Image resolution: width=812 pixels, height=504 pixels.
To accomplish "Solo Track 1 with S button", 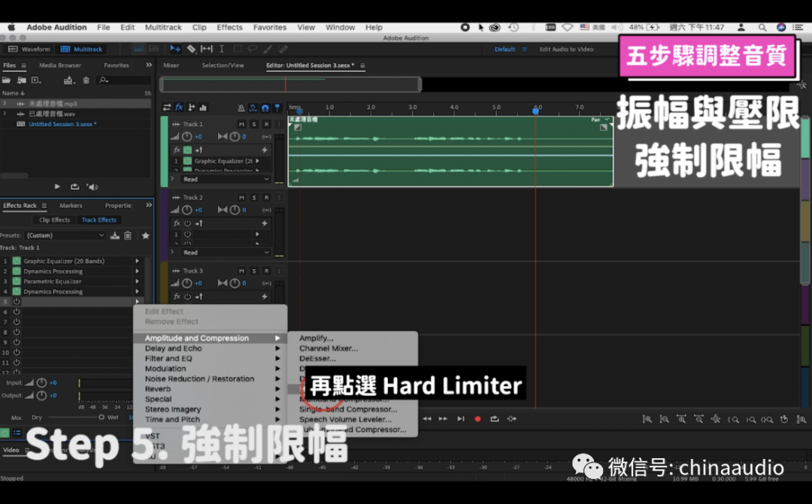I will point(254,124).
